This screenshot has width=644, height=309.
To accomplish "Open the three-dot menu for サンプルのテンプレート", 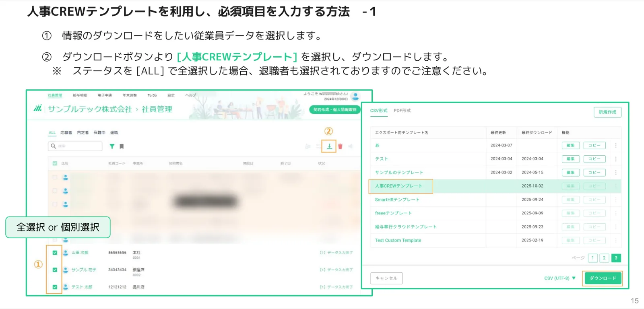I will [x=616, y=173].
